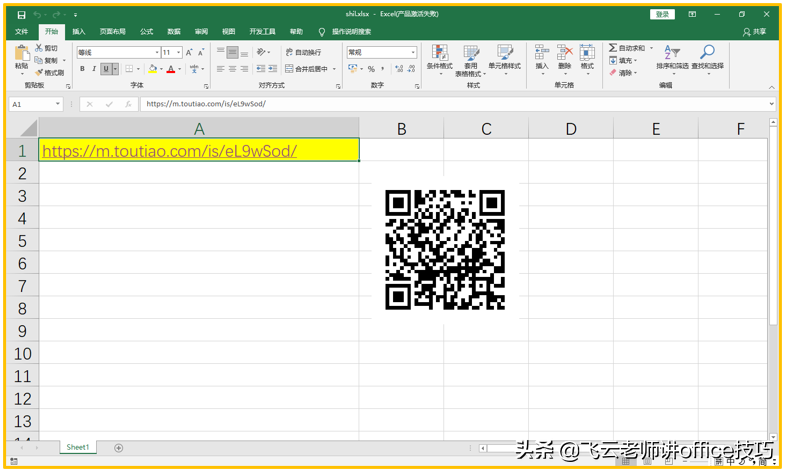The width and height of the screenshot is (787, 474).
Task: Click the comma style icon
Action: coord(383,69)
